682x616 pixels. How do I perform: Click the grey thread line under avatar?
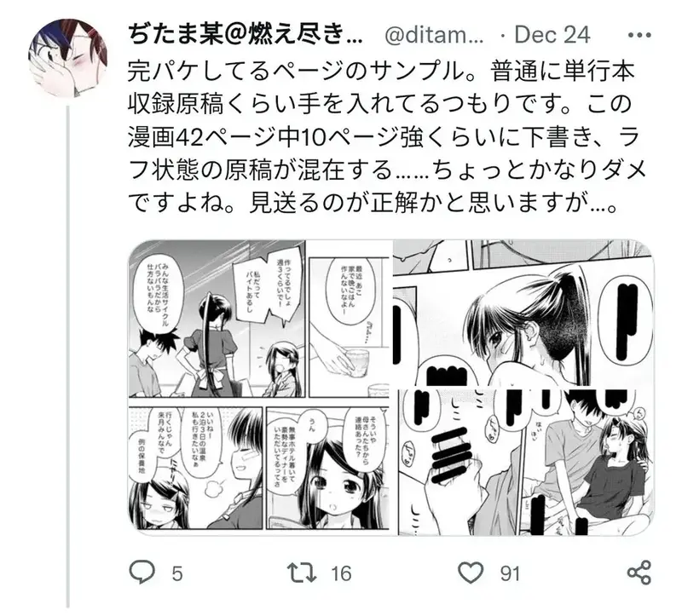[x=68, y=356]
